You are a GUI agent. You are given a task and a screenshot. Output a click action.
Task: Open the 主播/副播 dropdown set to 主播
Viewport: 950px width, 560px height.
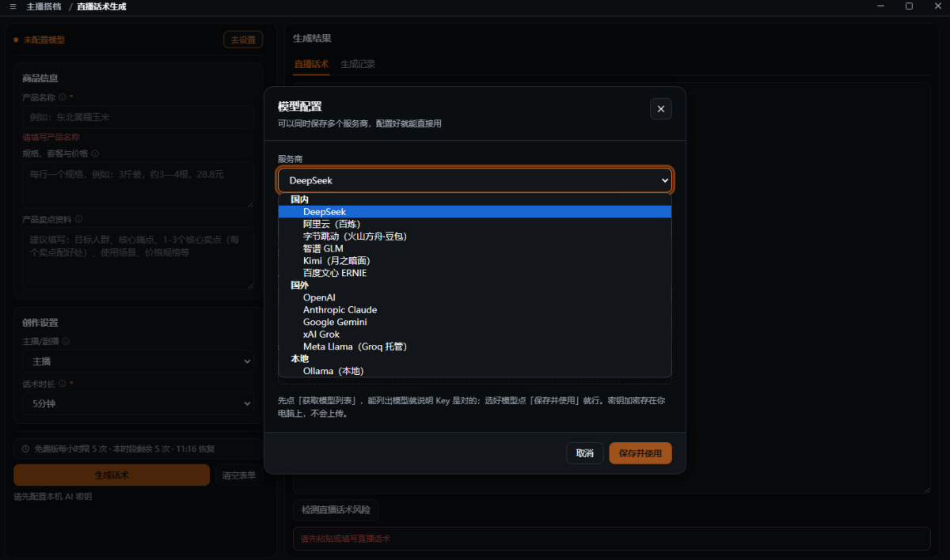[138, 361]
